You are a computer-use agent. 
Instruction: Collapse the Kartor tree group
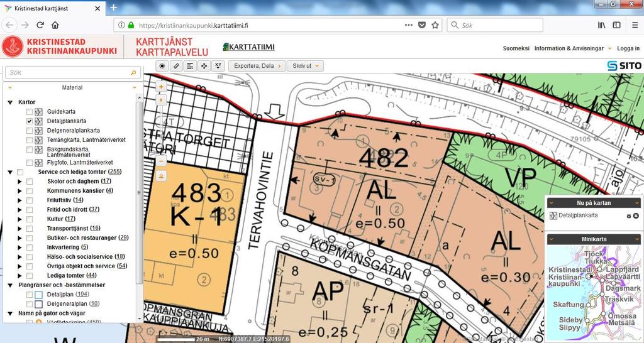pyautogui.click(x=10, y=102)
